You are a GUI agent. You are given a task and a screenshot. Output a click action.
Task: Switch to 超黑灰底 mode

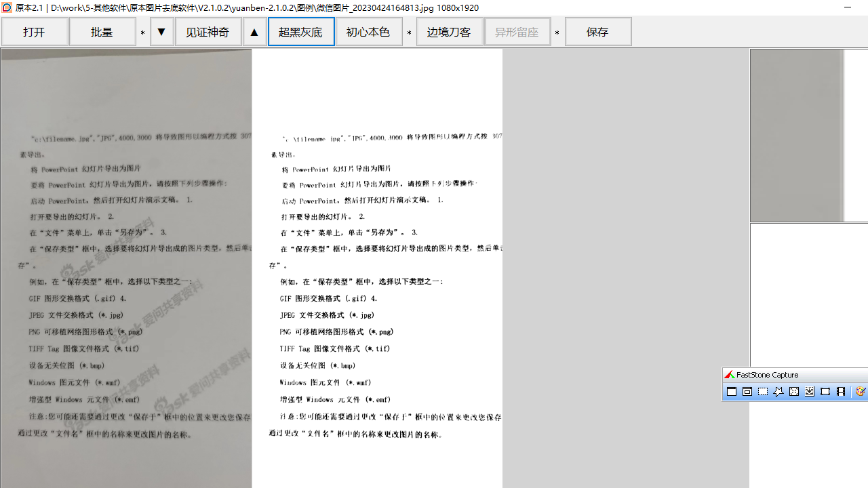point(300,31)
